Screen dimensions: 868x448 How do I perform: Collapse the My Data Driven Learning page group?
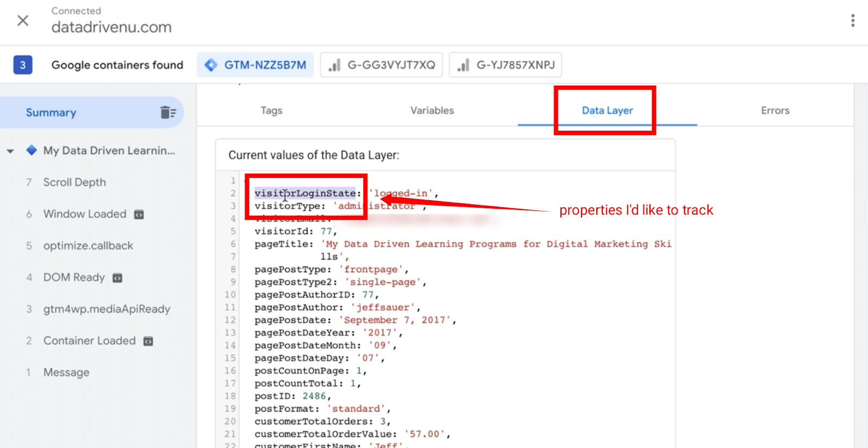click(x=10, y=151)
